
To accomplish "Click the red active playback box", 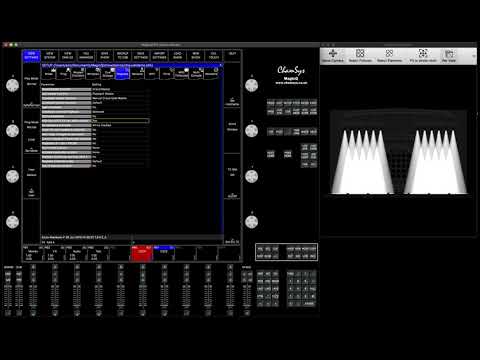I will click(141, 254).
